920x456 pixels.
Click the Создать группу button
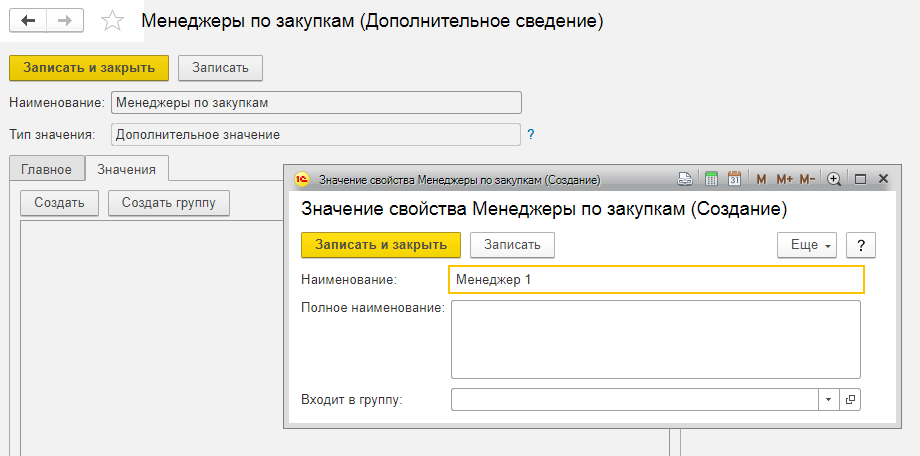[x=168, y=202]
